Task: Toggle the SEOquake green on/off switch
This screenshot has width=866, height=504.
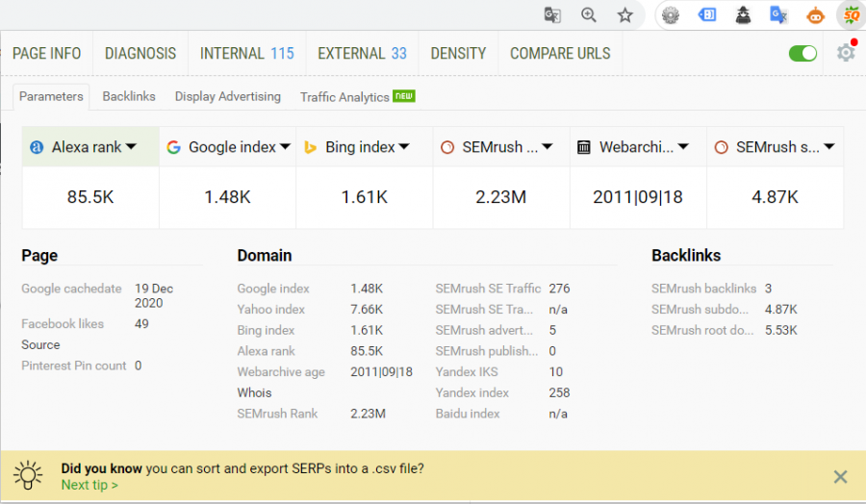Action: (x=802, y=54)
